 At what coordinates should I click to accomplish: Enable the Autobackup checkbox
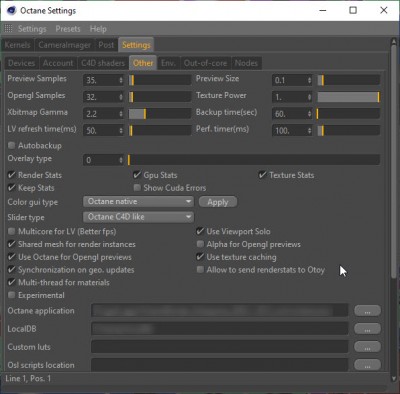[x=12, y=145]
